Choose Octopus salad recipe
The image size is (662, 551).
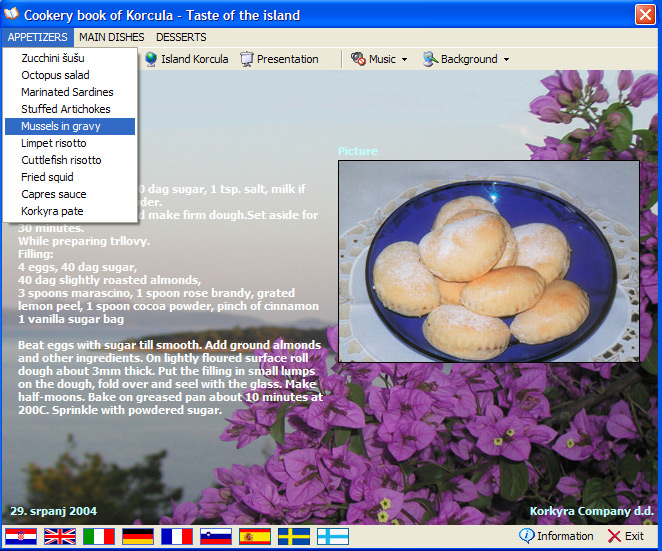click(55, 75)
